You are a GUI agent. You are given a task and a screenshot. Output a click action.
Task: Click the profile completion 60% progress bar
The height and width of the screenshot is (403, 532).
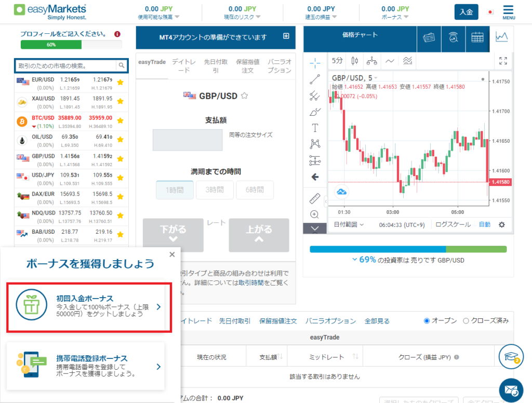click(71, 45)
